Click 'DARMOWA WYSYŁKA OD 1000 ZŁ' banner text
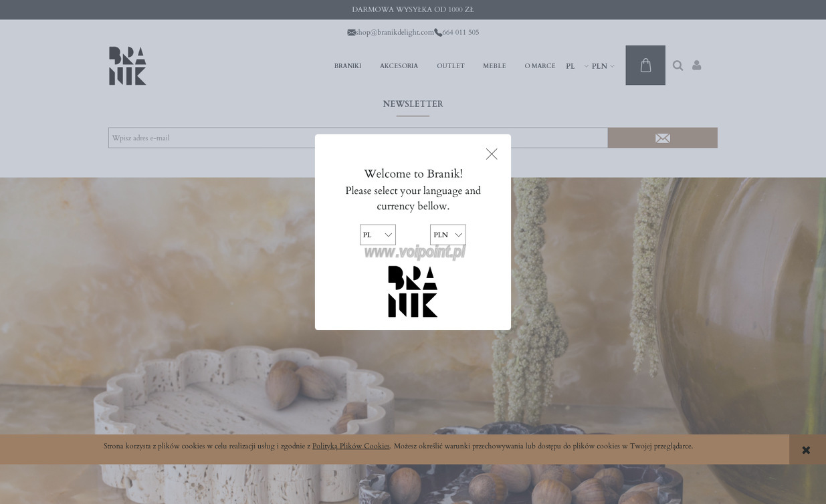Image resolution: width=826 pixels, height=504 pixels. (413, 9)
